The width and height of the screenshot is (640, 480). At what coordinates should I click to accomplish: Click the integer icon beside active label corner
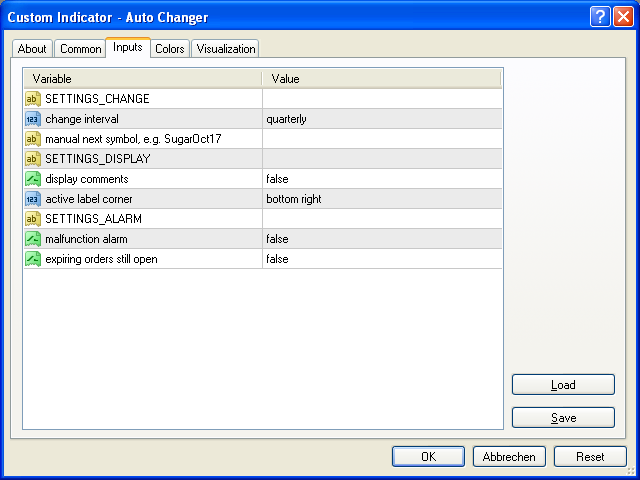tap(32, 199)
